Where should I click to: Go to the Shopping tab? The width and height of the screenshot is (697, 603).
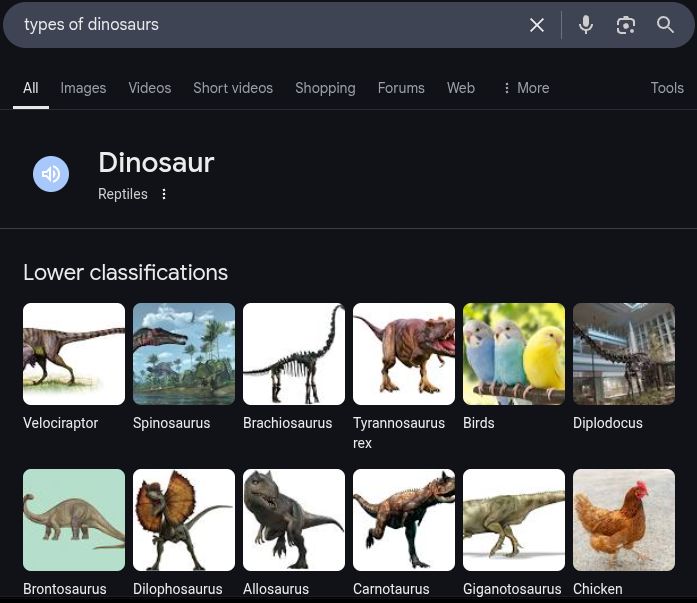point(325,88)
